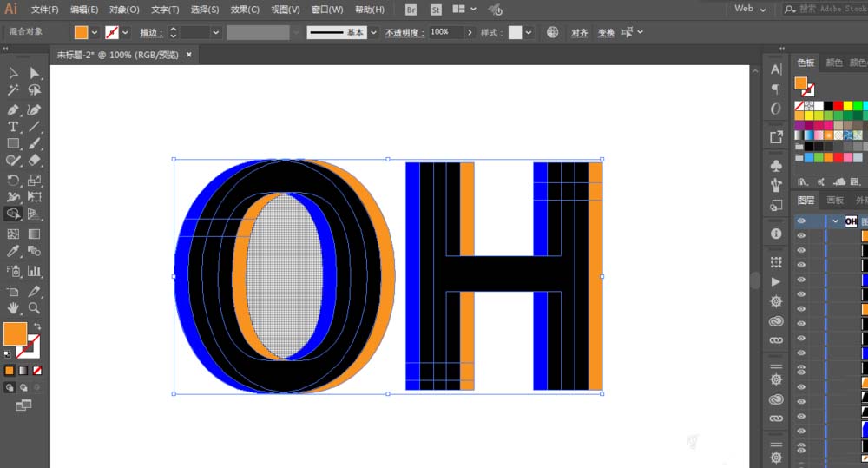Open the Recolor Artwork globe icon
Viewport: 868px width, 468px height.
coord(552,32)
